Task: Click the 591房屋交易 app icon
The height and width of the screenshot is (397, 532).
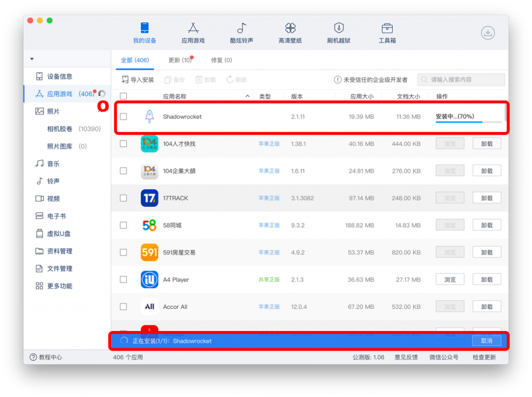Action: coord(149,253)
